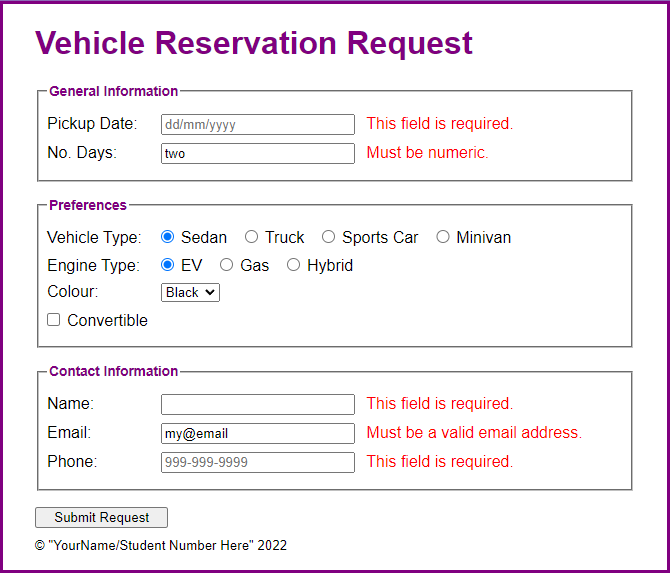Click the Submit Request button
This screenshot has width=670, height=573.
tap(101, 517)
